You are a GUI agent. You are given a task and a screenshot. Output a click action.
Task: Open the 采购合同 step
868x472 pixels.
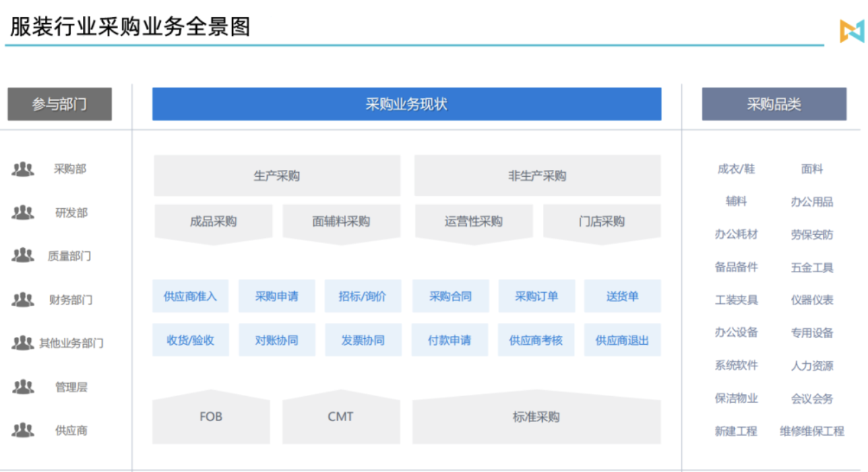point(450,296)
